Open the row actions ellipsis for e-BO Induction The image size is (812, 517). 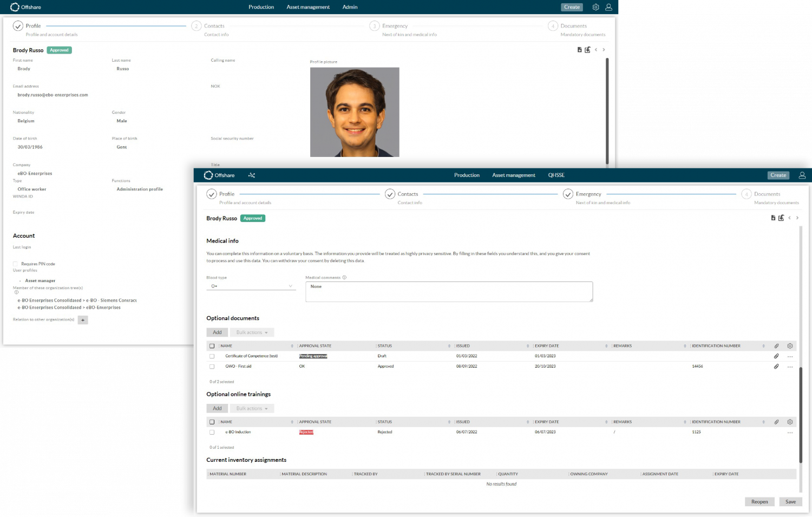tap(790, 432)
